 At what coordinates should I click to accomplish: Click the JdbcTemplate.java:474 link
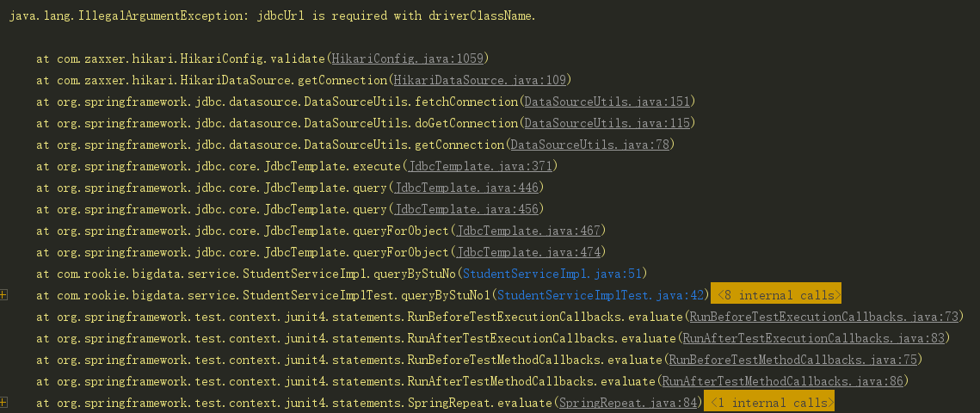[529, 252]
